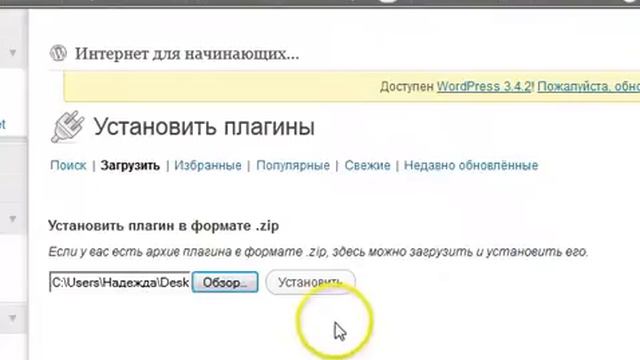Expand the top sidebar menu arrow

13,53
